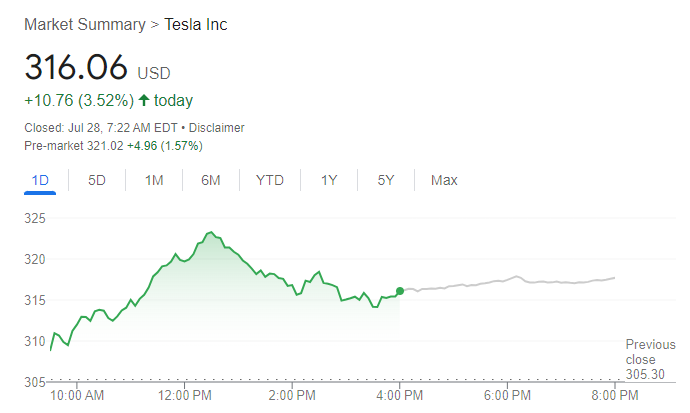Click the Tesla Inc title
The width and height of the screenshot is (690, 413).
coord(196,24)
